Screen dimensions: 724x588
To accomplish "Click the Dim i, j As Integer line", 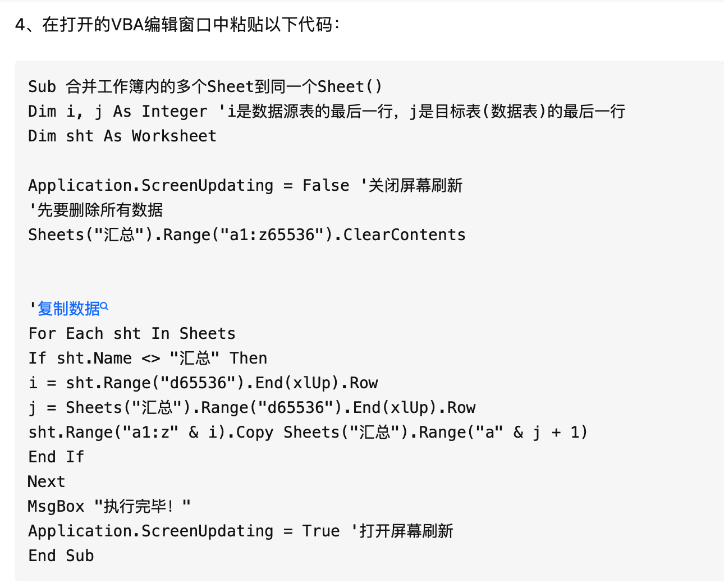I will pos(327,112).
